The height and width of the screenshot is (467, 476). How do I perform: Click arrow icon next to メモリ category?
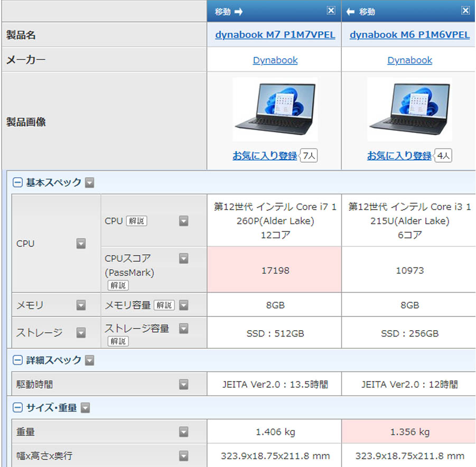(x=81, y=305)
